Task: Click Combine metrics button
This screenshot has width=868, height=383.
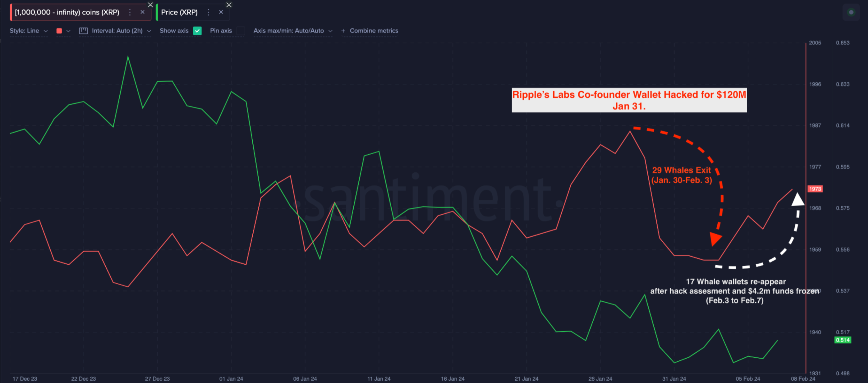Action: [370, 31]
